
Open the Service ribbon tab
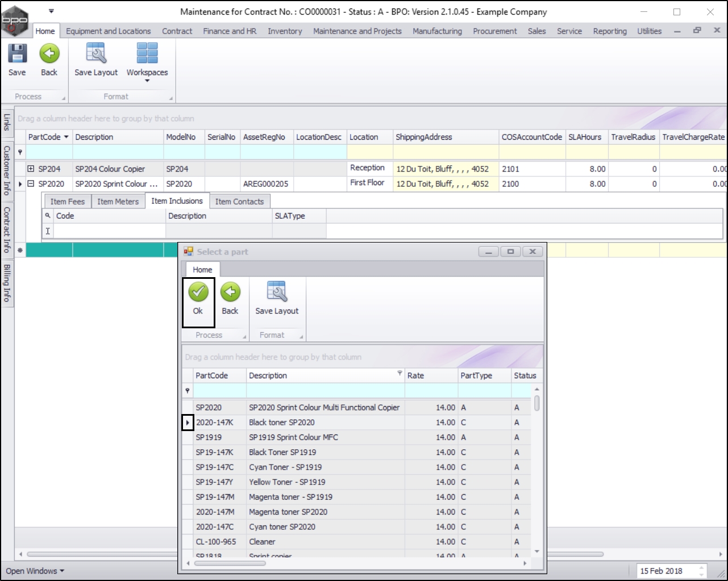pyautogui.click(x=569, y=31)
